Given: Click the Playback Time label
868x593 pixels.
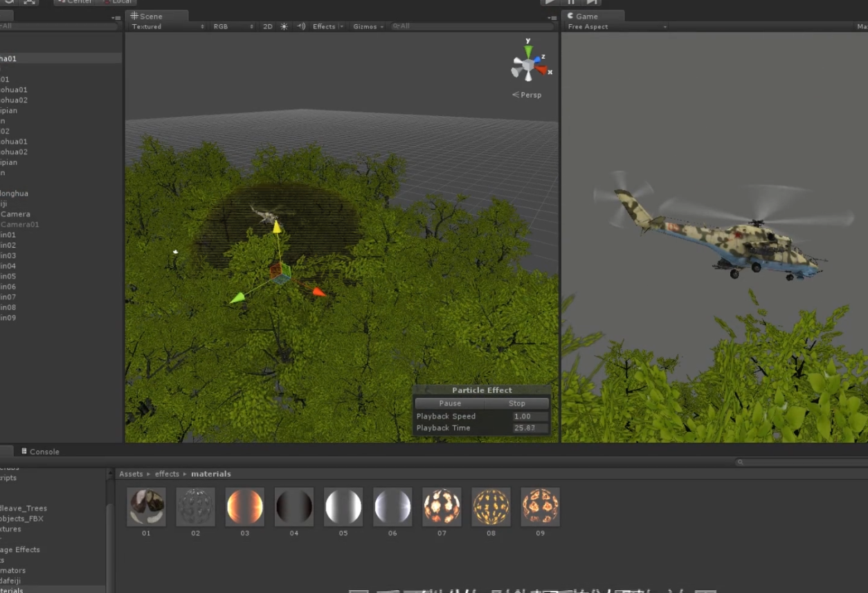Looking at the screenshot, I should 443,428.
